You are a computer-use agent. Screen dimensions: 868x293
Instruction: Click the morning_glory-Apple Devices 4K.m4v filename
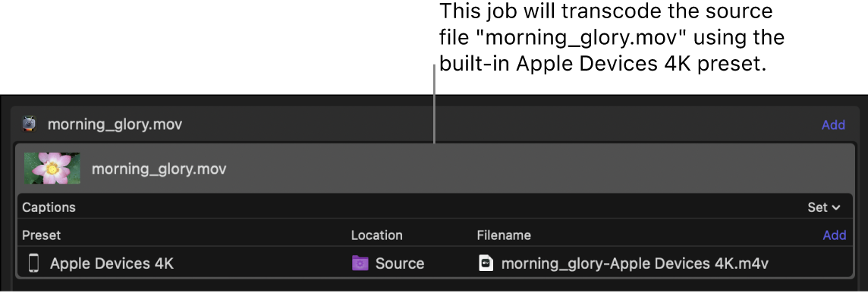[635, 263]
